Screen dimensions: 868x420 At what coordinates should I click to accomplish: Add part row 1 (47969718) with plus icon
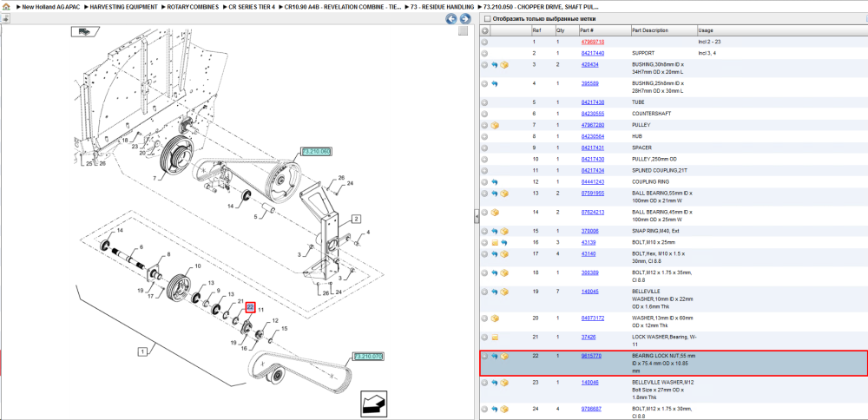pos(484,42)
